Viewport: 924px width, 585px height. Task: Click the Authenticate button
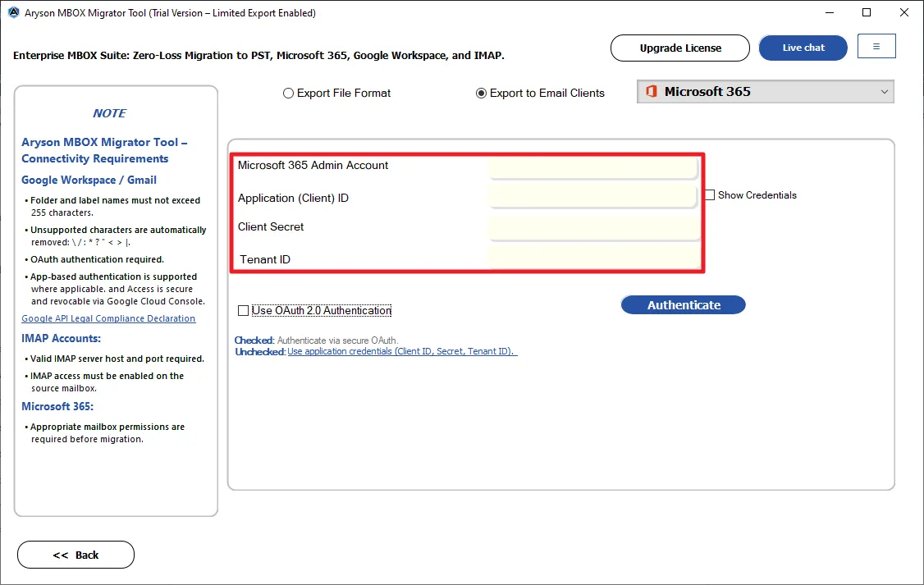click(683, 304)
